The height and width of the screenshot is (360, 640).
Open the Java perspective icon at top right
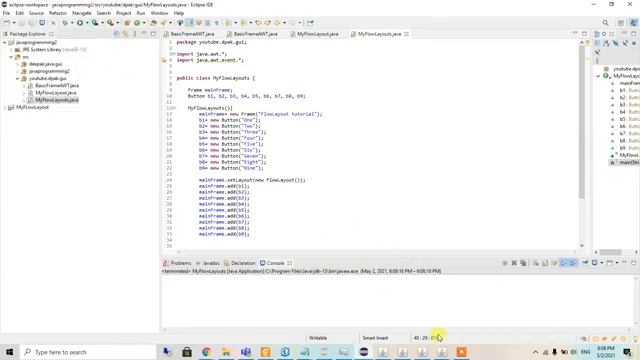[634, 23]
